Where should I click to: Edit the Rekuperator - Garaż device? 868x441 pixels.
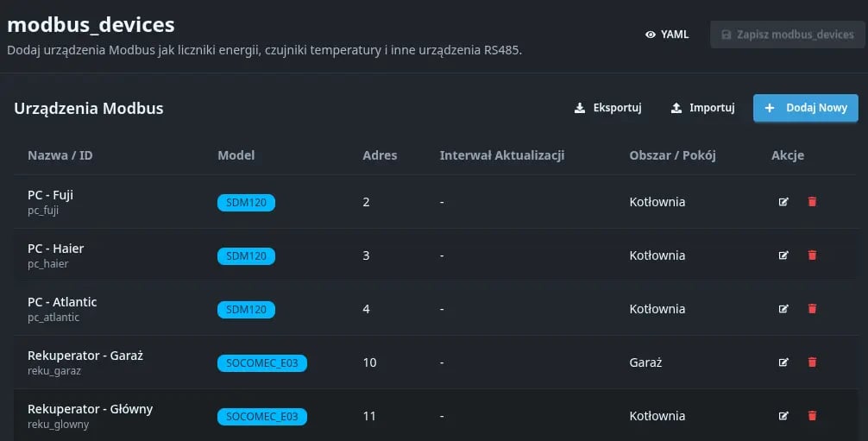click(783, 362)
